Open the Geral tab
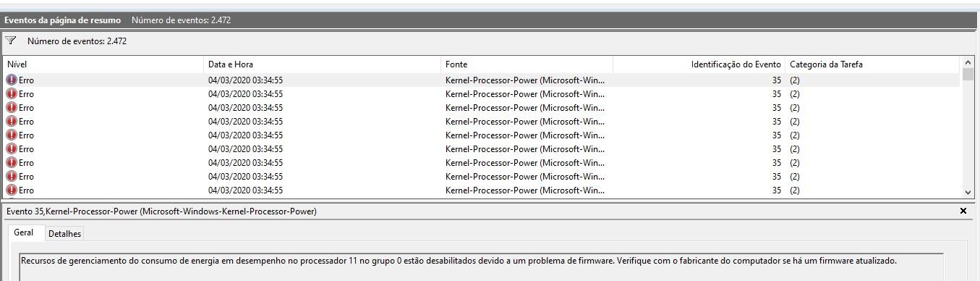The height and width of the screenshot is (281, 980). click(x=24, y=233)
